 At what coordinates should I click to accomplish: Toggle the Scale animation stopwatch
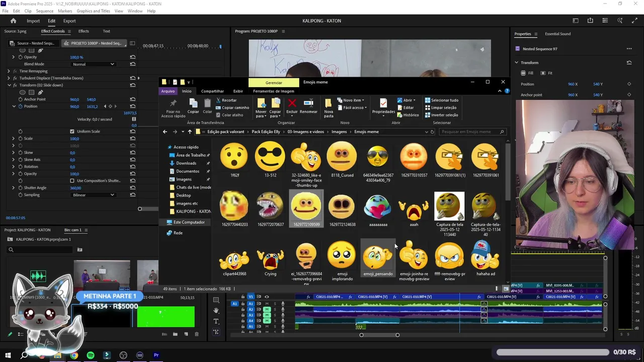tap(21, 139)
